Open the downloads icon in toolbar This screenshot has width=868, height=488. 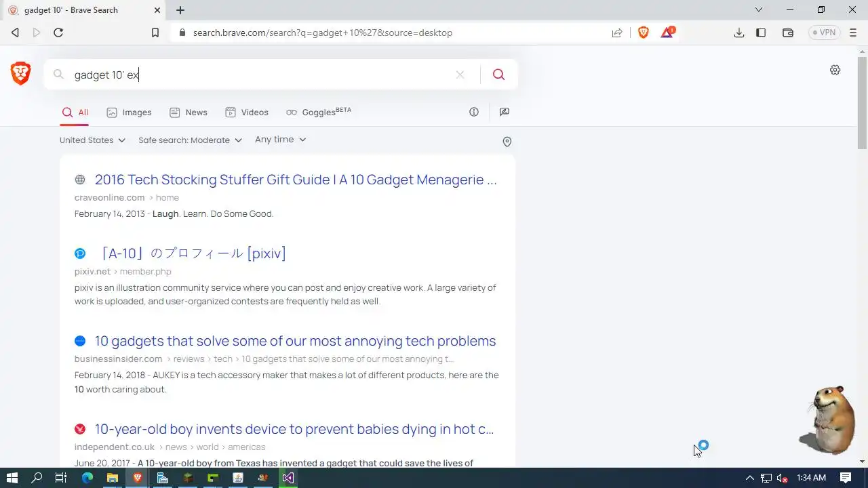coord(739,33)
